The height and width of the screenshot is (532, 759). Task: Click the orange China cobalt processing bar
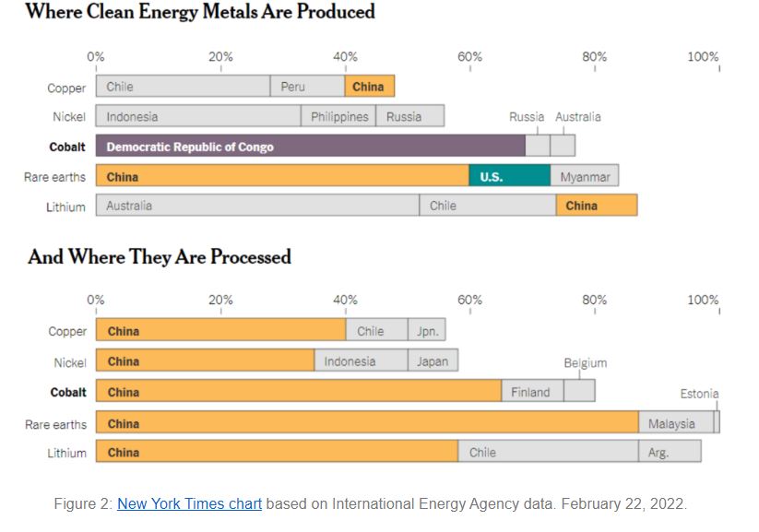[299, 392]
